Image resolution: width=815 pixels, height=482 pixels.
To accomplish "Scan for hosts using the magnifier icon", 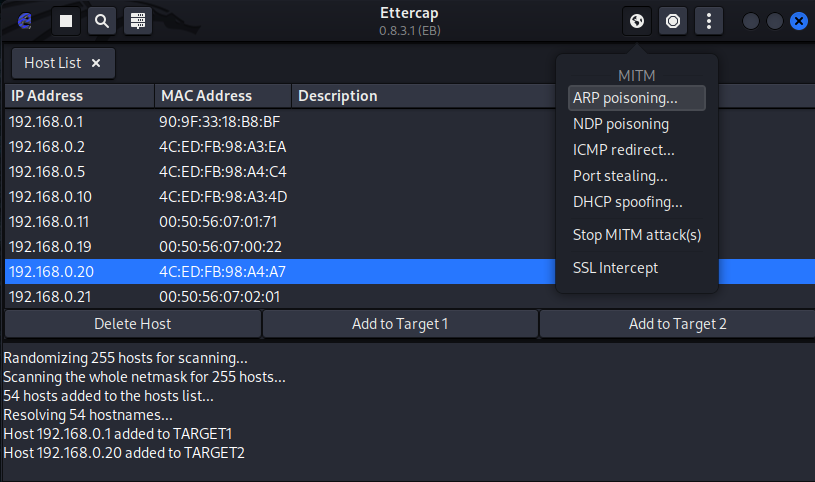I will click(102, 21).
